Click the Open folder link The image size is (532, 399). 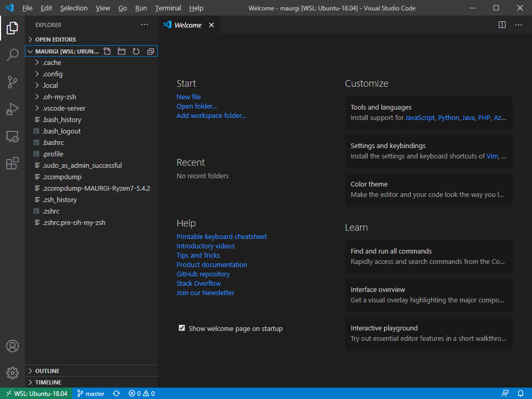pyautogui.click(x=196, y=106)
